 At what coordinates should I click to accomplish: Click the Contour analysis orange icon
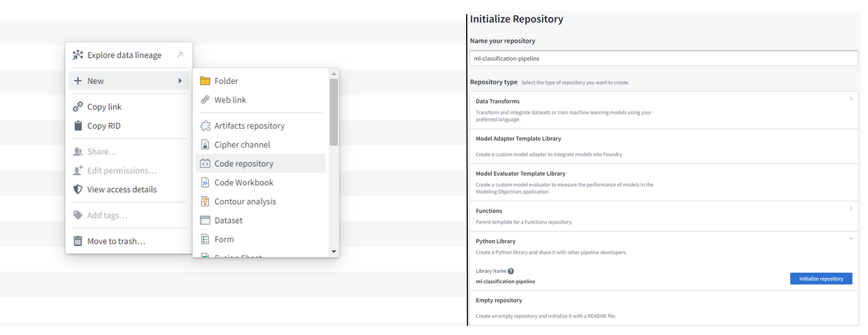click(x=205, y=201)
